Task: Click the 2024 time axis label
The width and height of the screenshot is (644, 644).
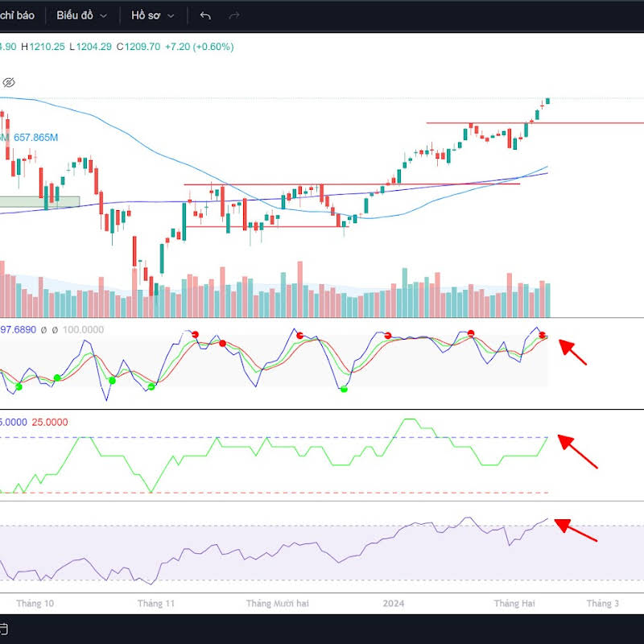Action: (394, 603)
